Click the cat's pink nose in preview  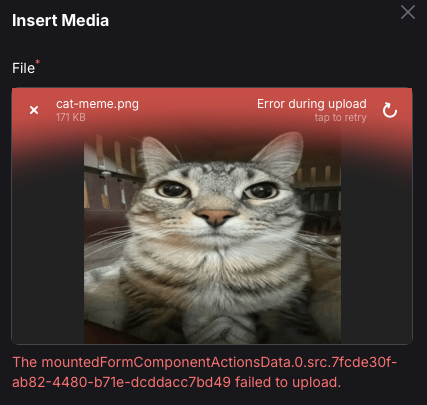click(216, 216)
